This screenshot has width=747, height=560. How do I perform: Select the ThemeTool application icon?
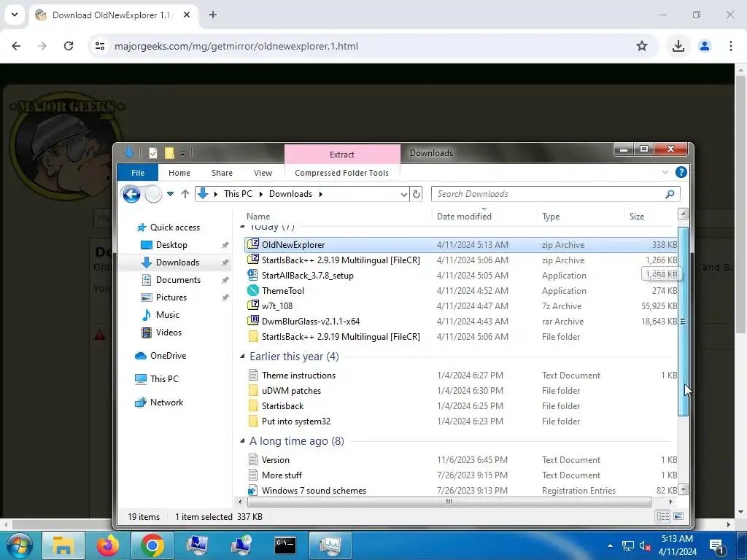coord(253,290)
